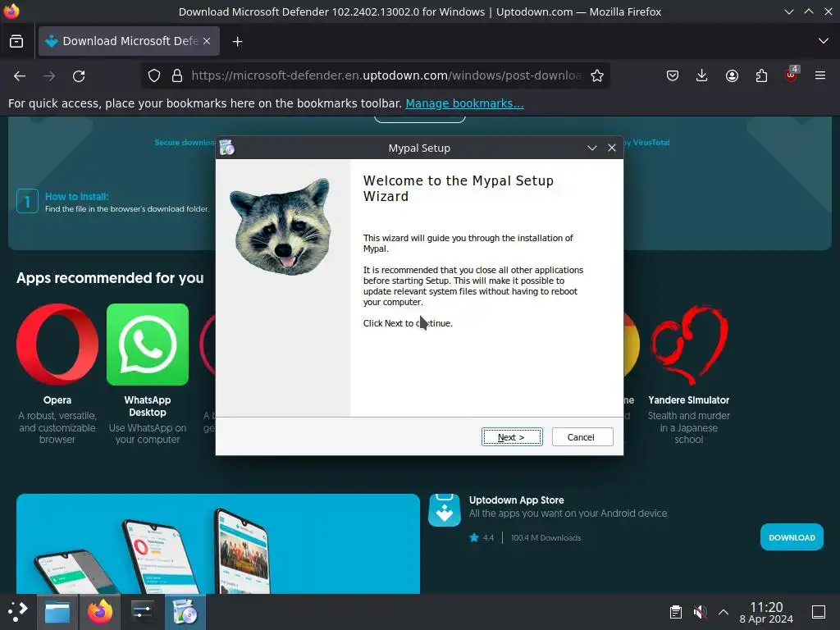Open extensions puzzle icon
The image size is (840, 630).
[x=761, y=76]
